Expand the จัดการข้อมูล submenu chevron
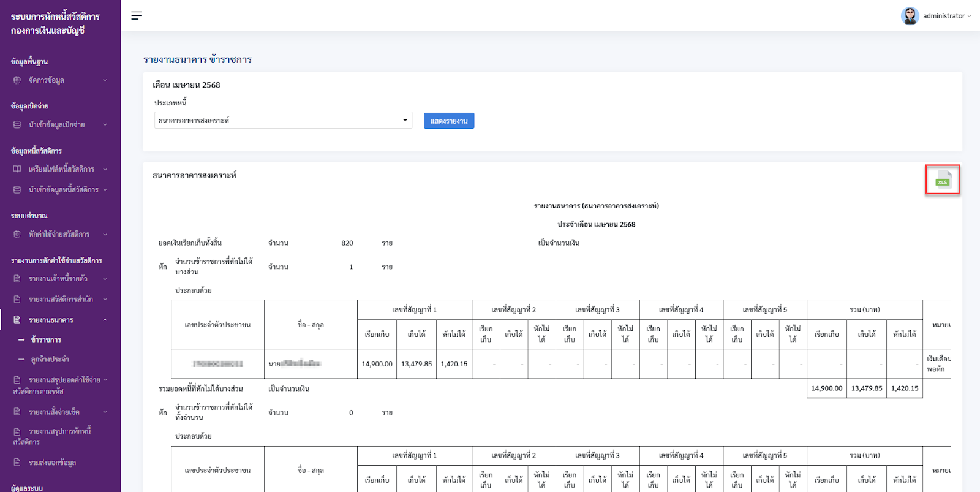 (x=105, y=80)
